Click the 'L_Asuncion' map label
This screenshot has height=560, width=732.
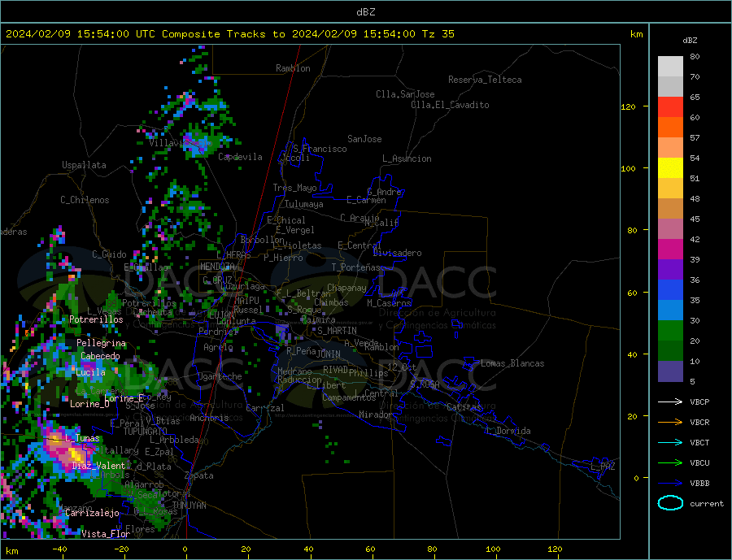(x=407, y=158)
